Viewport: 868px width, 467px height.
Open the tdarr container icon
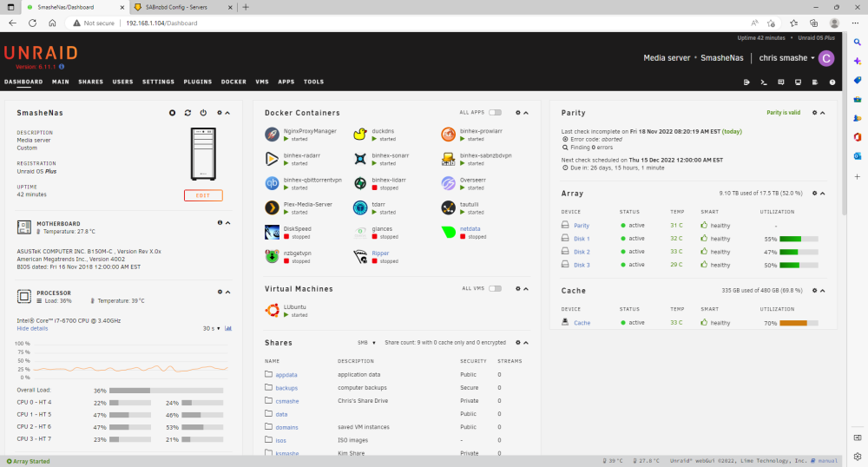pos(360,207)
